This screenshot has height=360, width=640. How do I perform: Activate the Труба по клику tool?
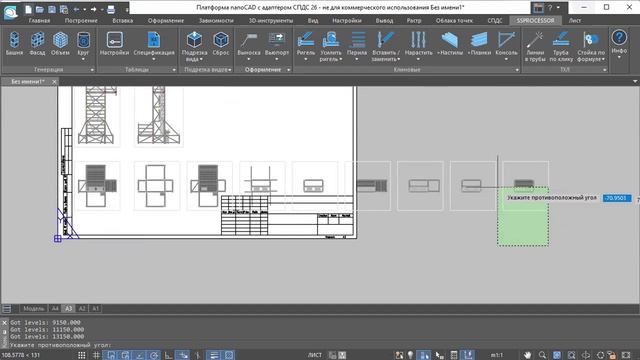pyautogui.click(x=561, y=46)
